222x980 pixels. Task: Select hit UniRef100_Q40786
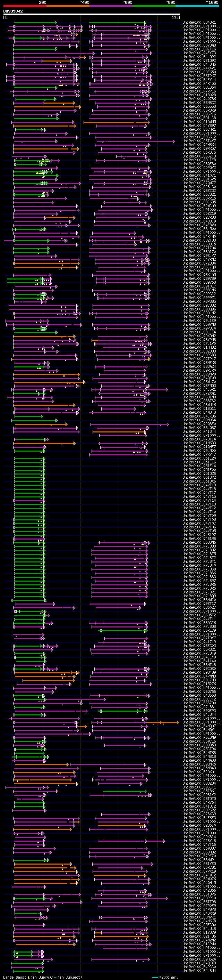pos(199,99)
